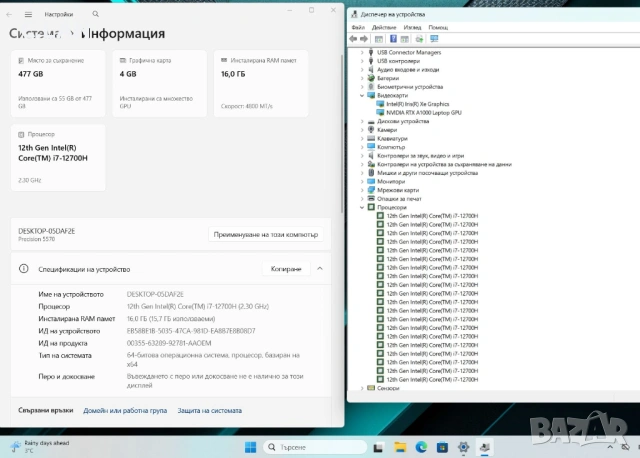Screen dimensions: 640x458
Task: Show hidden tray icons with the taskbar chevron
Action: point(610,447)
